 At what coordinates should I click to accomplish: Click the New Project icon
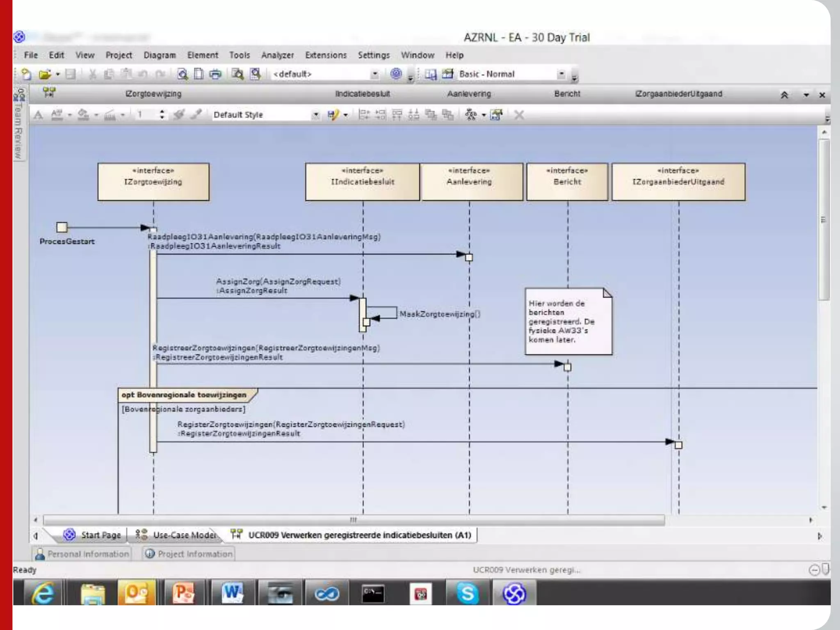point(26,74)
